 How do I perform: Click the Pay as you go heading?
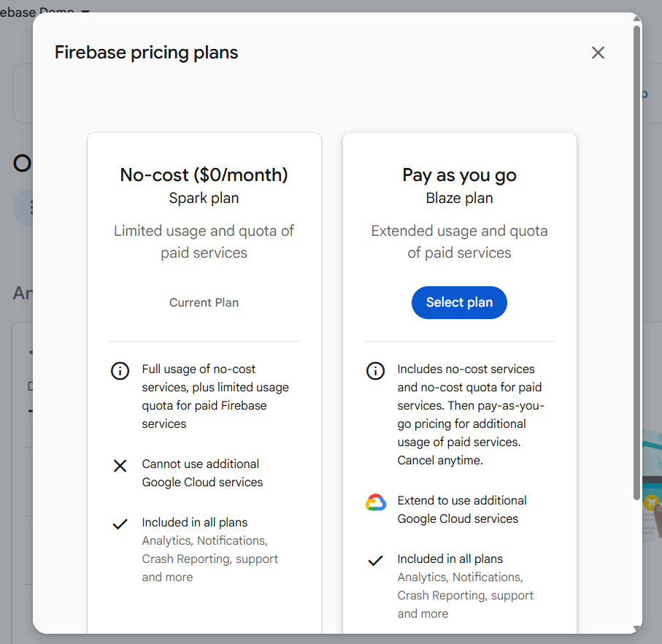coord(459,175)
